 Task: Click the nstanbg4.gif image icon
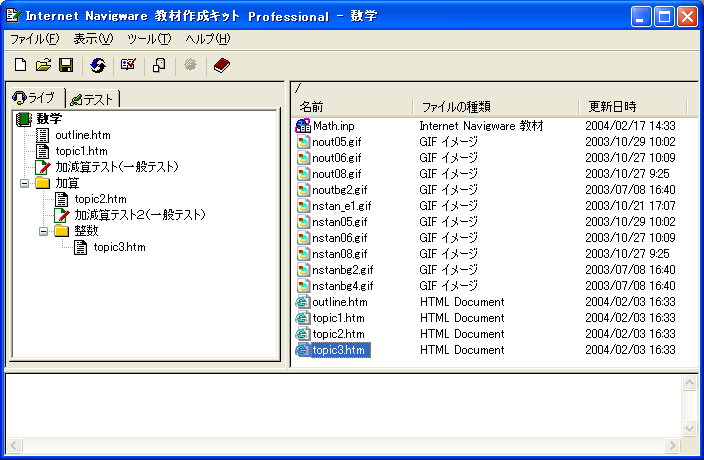tap(303, 286)
